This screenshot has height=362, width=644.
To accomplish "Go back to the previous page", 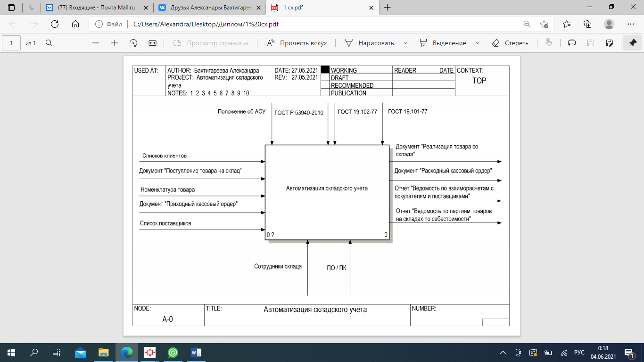I will coord(13,24).
